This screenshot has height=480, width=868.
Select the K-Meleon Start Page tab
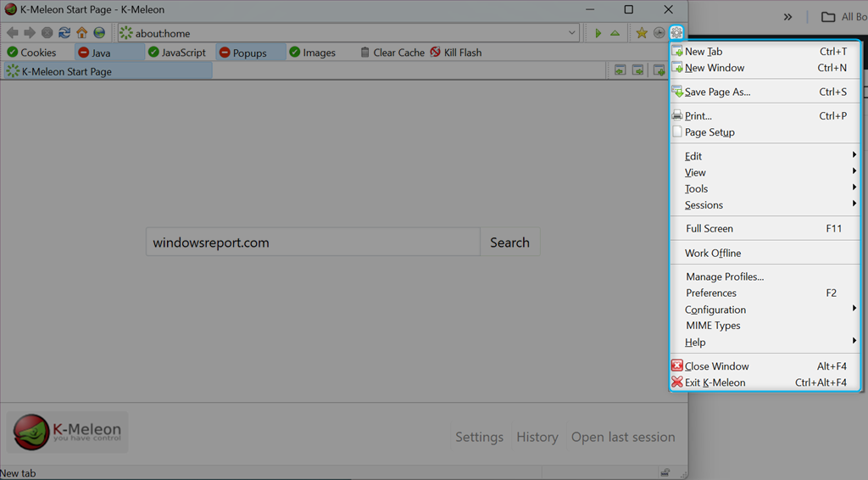[108, 71]
